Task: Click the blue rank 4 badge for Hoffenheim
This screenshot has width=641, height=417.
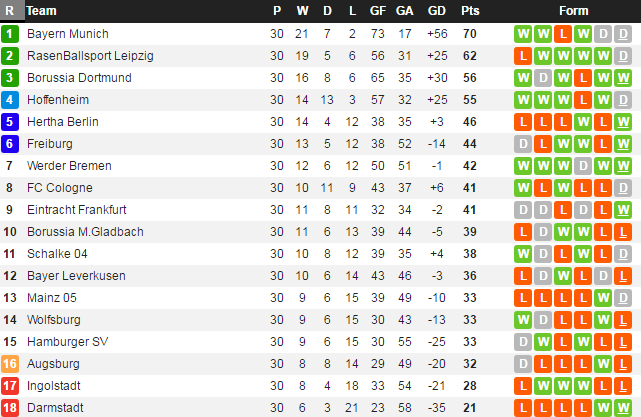Action: point(10,99)
